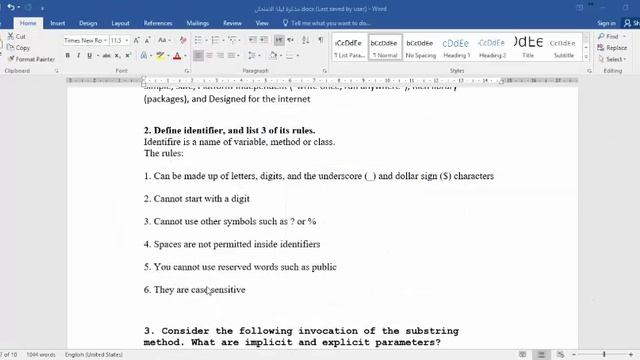Open the Change Case Aa dropdown
The width and height of the screenshot is (640, 360).
(x=164, y=40)
